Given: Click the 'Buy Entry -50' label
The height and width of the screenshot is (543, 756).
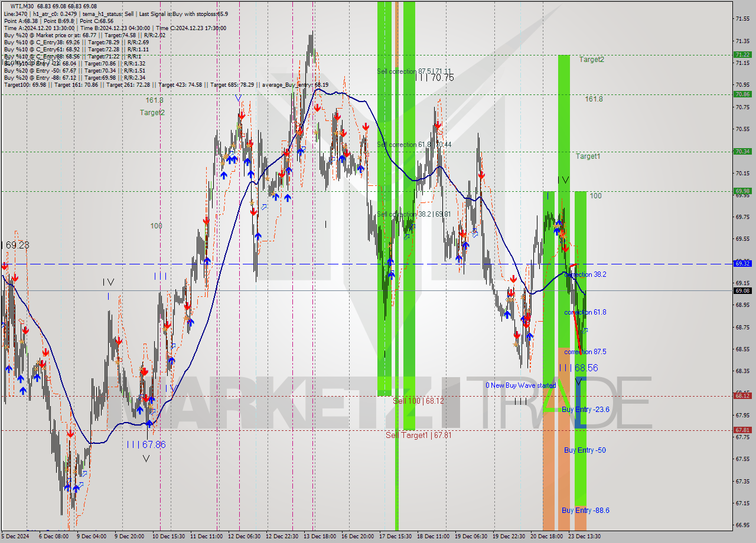Looking at the screenshot, I should tap(585, 450).
